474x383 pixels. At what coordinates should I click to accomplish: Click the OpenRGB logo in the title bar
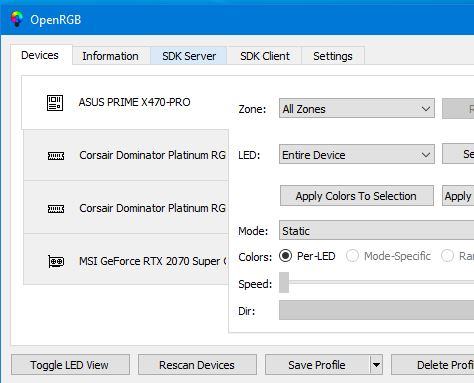point(17,19)
